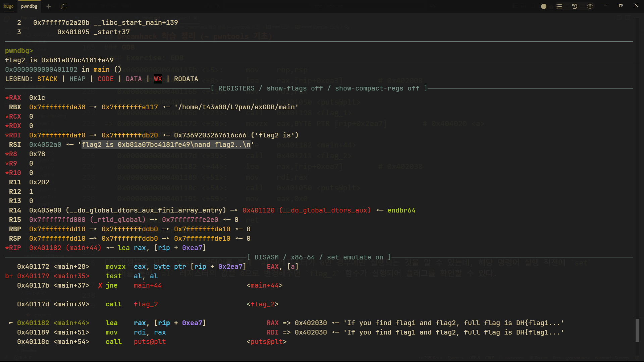Click the RIP register value 0x401182

(45, 248)
